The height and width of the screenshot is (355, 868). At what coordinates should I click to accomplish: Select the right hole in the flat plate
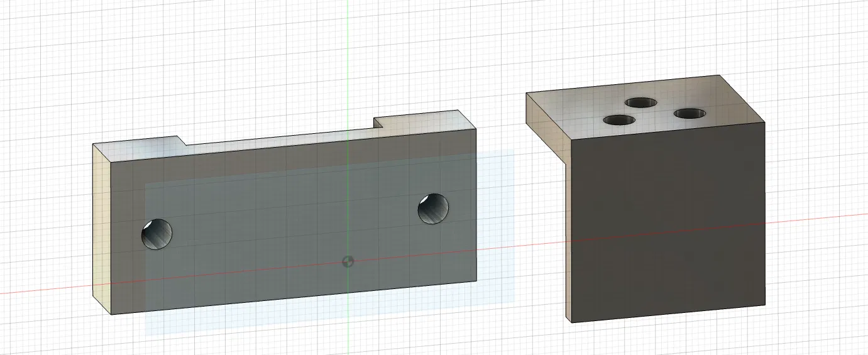tap(434, 209)
